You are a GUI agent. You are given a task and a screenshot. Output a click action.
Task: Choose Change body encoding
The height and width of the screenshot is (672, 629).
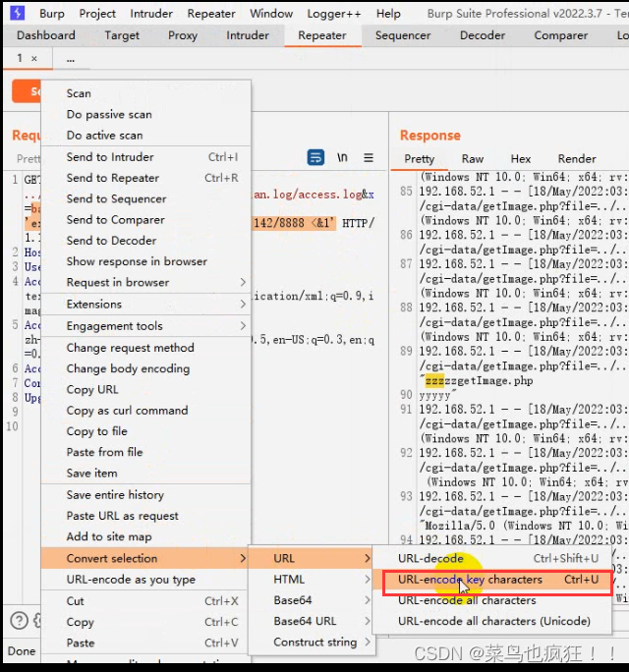(x=145, y=368)
